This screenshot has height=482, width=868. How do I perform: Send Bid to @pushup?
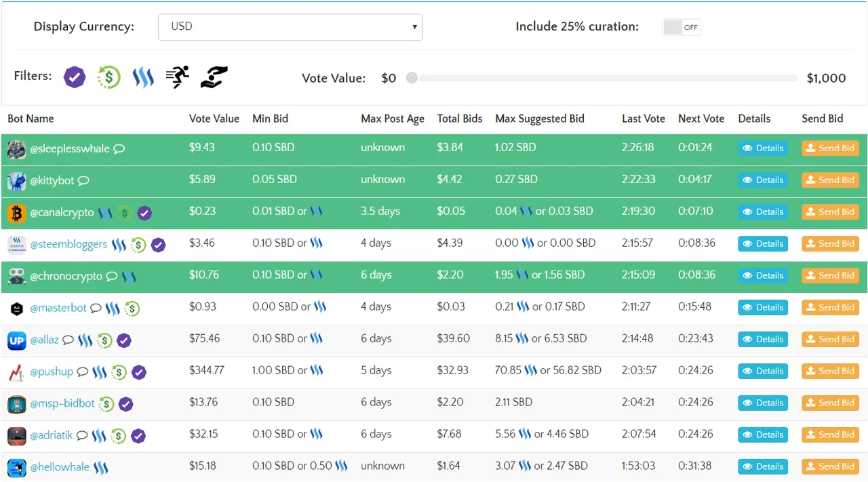830,371
